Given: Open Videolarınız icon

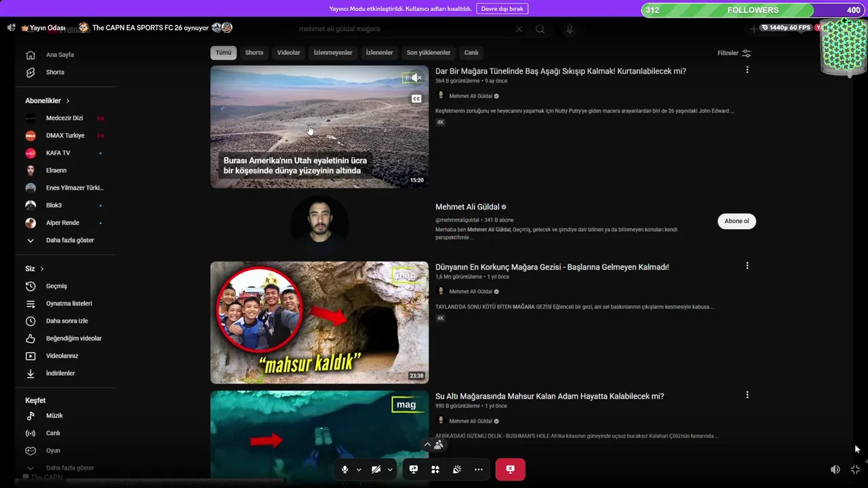Looking at the screenshot, I should tap(31, 356).
